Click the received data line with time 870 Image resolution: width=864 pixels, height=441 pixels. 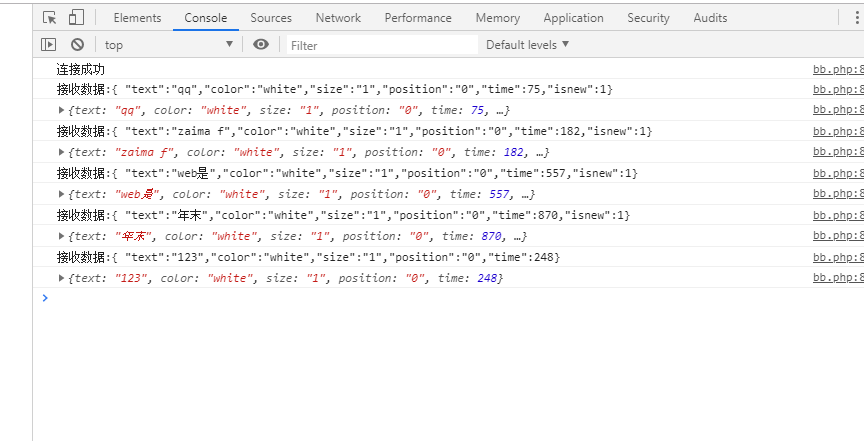(343, 215)
